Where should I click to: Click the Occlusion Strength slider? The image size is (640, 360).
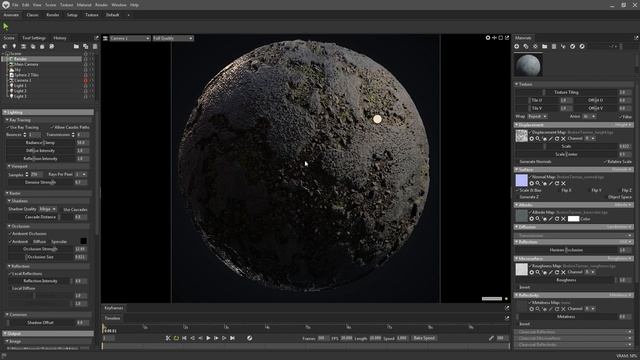point(41,249)
